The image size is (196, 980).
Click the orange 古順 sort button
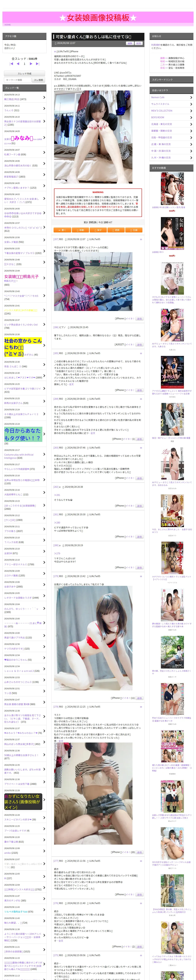tap(134, 230)
